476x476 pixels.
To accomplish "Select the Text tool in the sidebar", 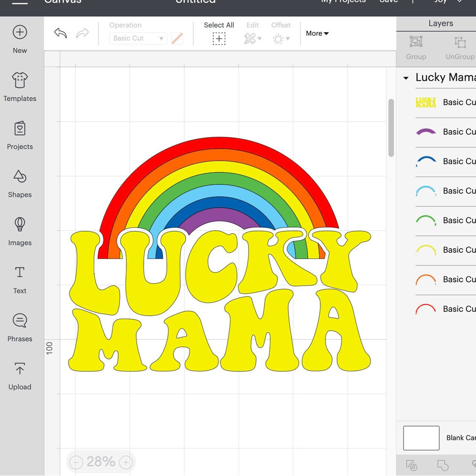I will pyautogui.click(x=20, y=279).
